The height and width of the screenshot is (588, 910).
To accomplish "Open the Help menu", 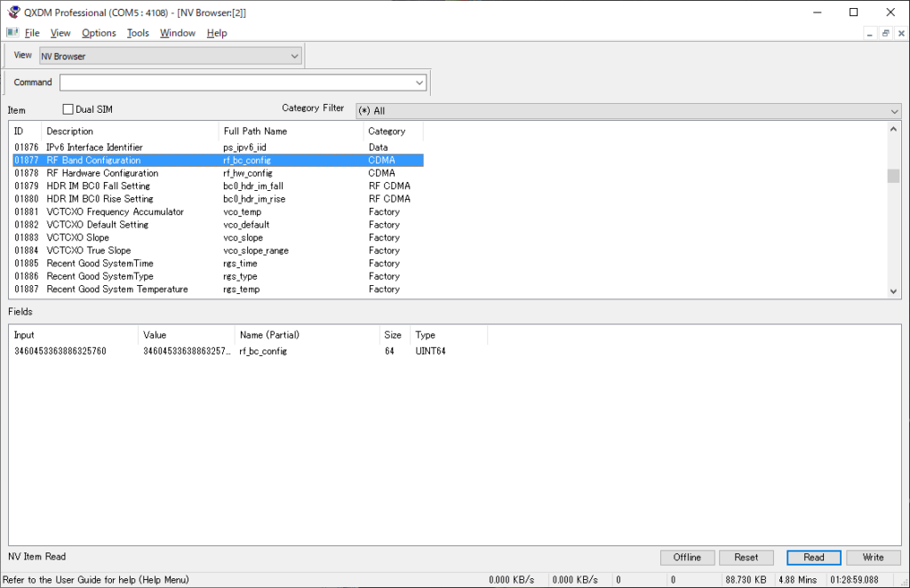I will coord(217,33).
